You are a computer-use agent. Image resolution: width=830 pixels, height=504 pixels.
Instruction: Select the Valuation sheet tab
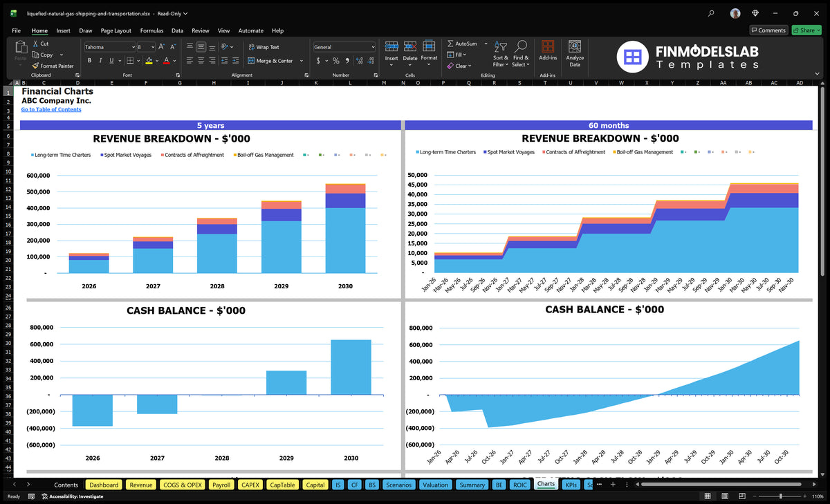[x=435, y=485]
